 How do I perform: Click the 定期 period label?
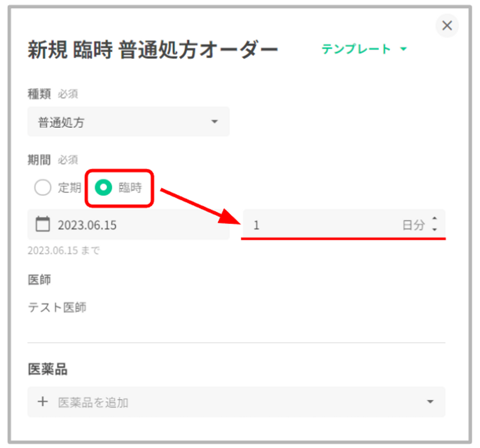coord(70,188)
